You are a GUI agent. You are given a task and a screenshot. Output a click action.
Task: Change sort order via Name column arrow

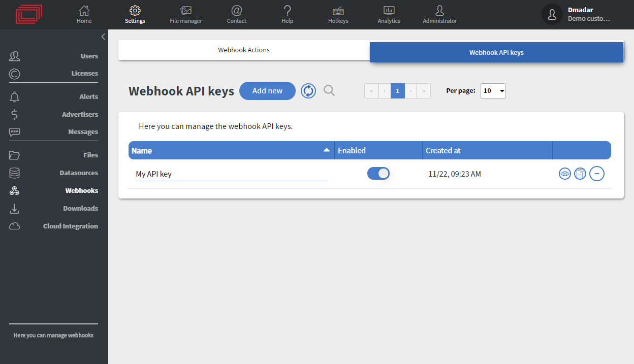pos(327,150)
